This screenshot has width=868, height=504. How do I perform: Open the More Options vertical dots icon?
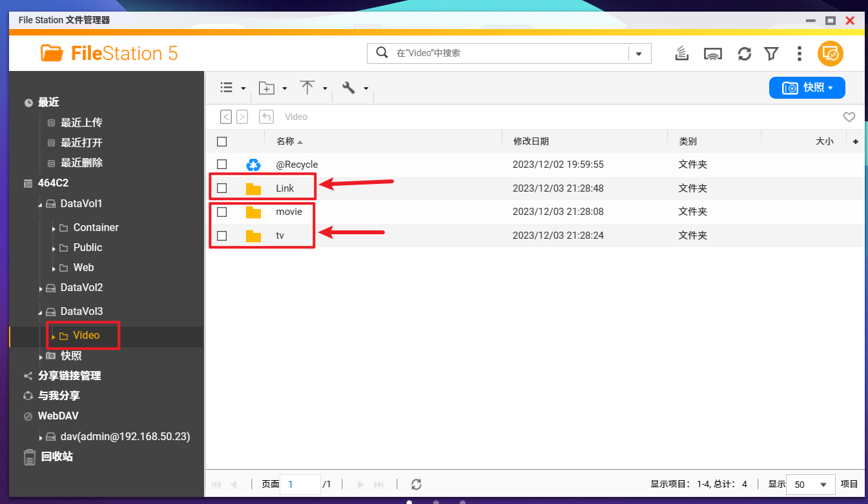click(x=800, y=54)
